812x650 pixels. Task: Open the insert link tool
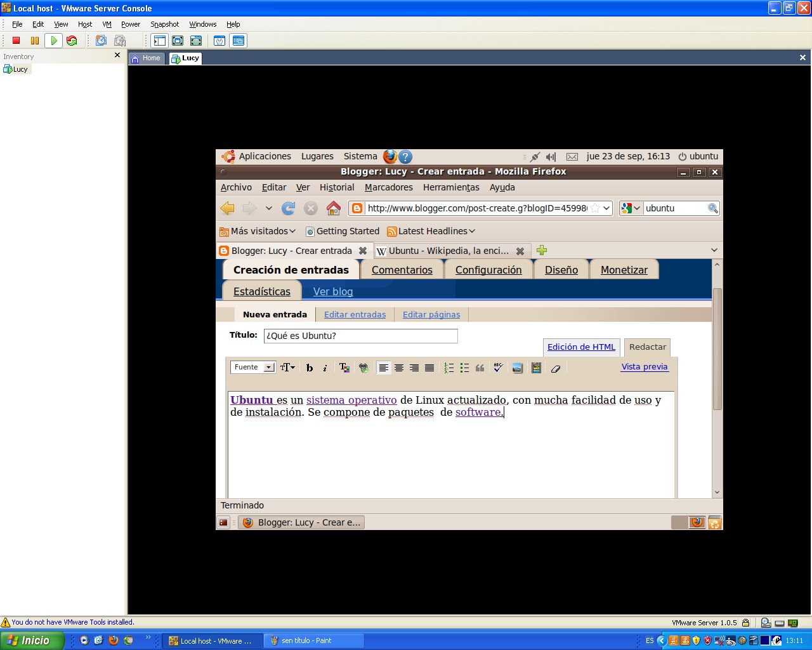364,368
